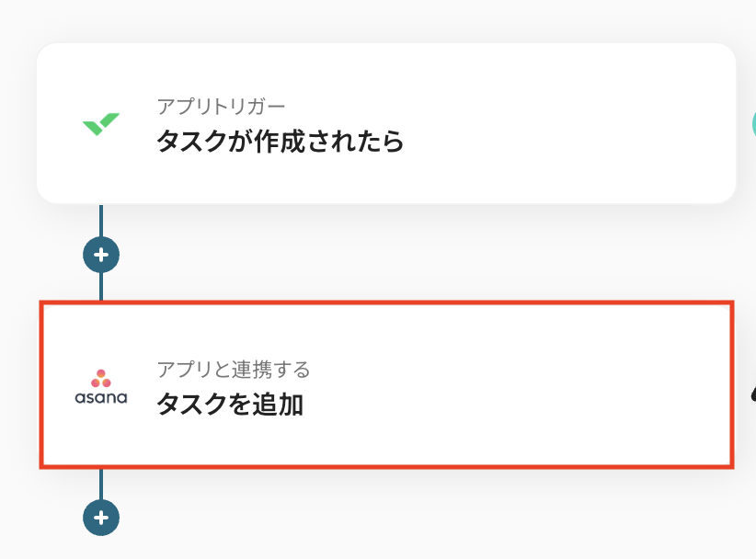Click the "asana" wordmark under the logo
The width and height of the screenshot is (756, 559).
[101, 398]
